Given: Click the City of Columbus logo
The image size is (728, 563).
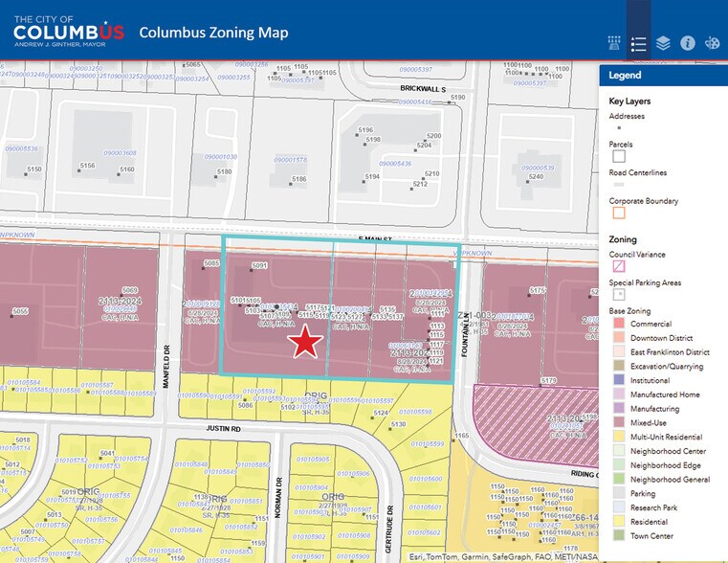Looking at the screenshot, I should 69,31.
